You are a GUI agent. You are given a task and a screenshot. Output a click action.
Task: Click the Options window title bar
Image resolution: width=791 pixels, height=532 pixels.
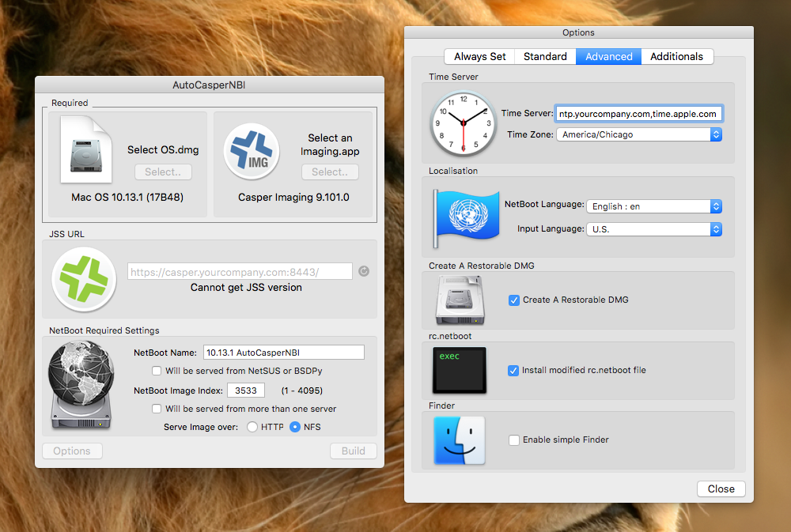coord(579,32)
